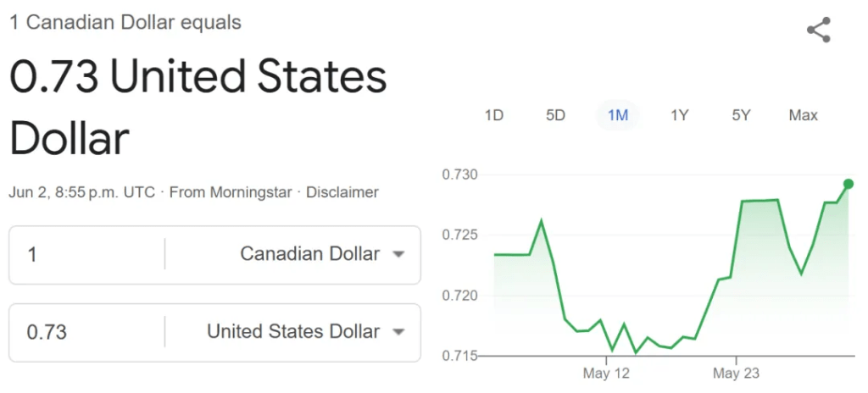Click the 0.715 y-axis label
This screenshot has width=868, height=393.
coord(460,356)
